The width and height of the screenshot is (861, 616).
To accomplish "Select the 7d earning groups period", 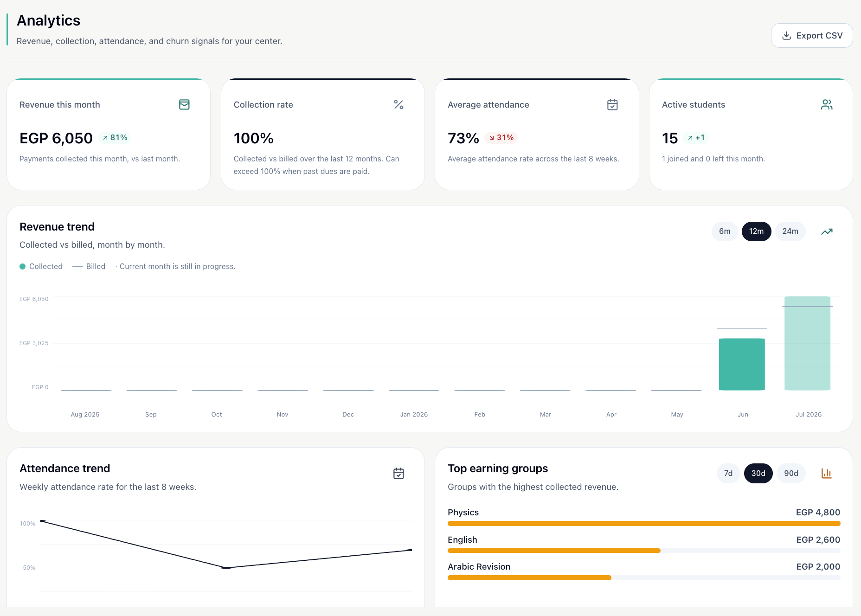I will [728, 474].
